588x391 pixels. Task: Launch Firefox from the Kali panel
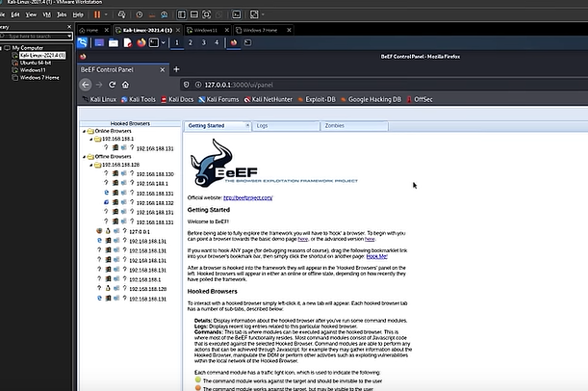click(141, 42)
